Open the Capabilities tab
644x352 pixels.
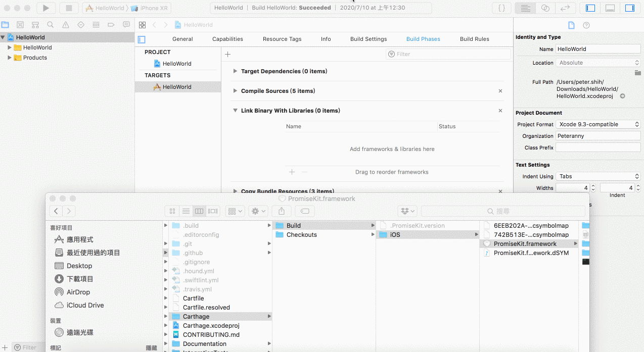[x=227, y=39]
